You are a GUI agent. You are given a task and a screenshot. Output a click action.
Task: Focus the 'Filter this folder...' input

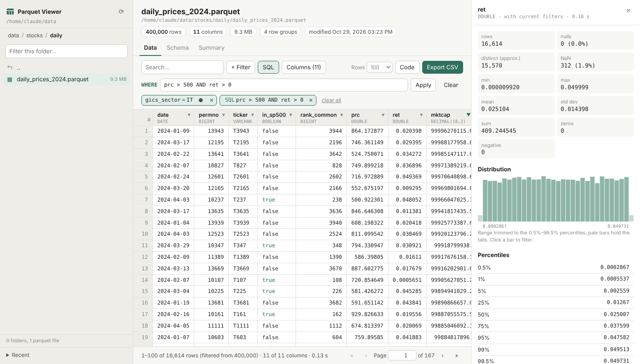click(x=67, y=51)
